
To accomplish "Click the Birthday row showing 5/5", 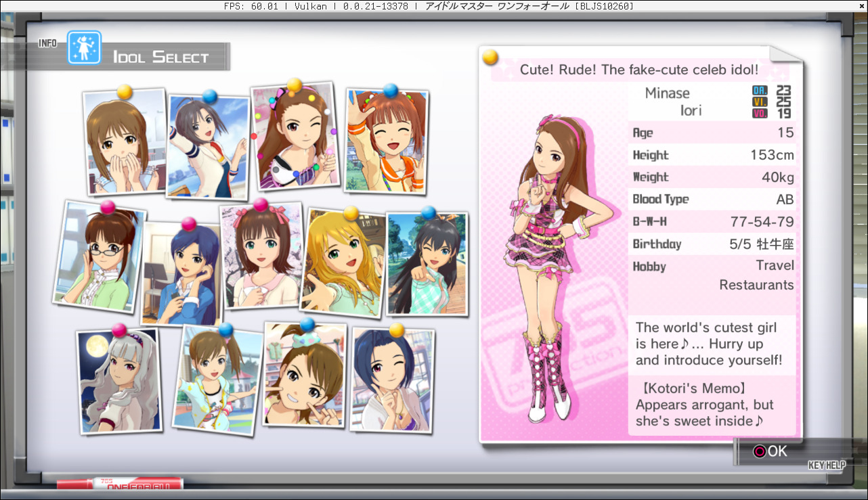I will click(x=713, y=244).
